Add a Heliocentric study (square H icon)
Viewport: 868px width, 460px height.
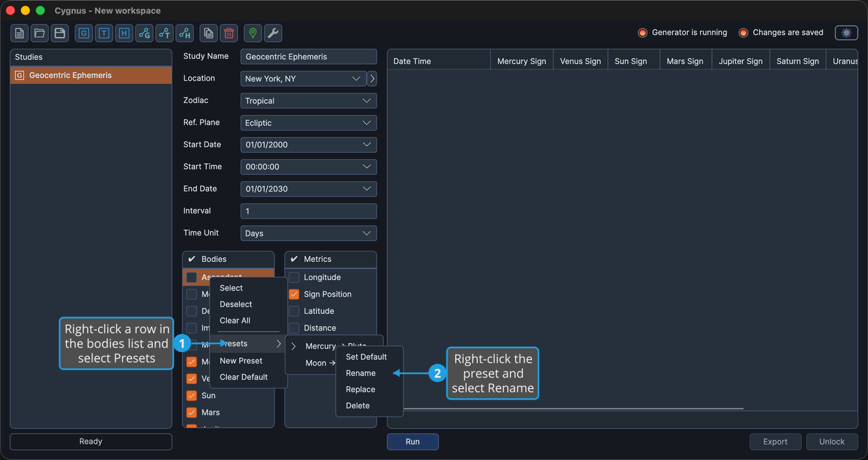124,33
